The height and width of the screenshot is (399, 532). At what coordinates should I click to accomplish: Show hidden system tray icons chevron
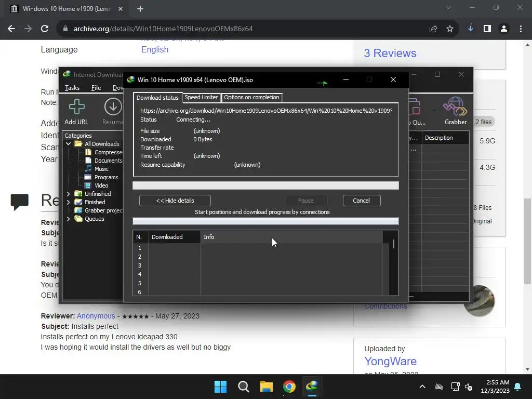pyautogui.click(x=422, y=387)
